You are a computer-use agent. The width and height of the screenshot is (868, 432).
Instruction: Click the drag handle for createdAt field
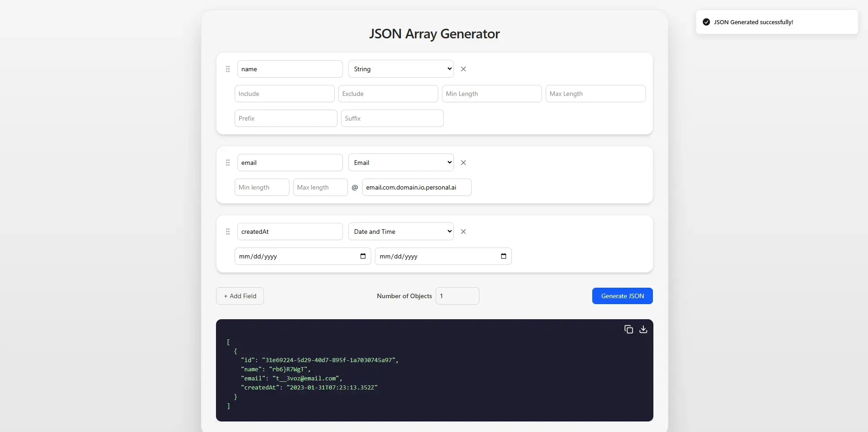coord(228,232)
